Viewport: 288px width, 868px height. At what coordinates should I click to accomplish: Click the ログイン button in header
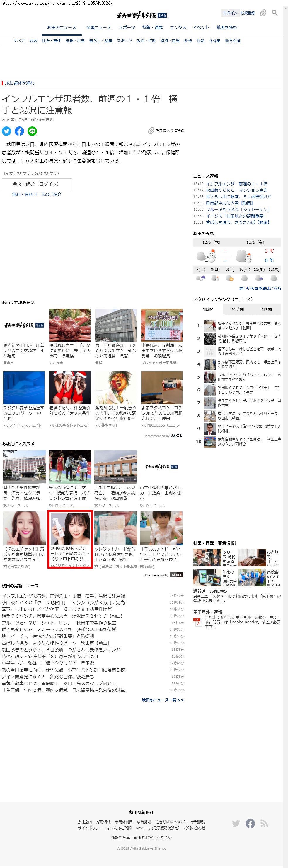(x=230, y=13)
